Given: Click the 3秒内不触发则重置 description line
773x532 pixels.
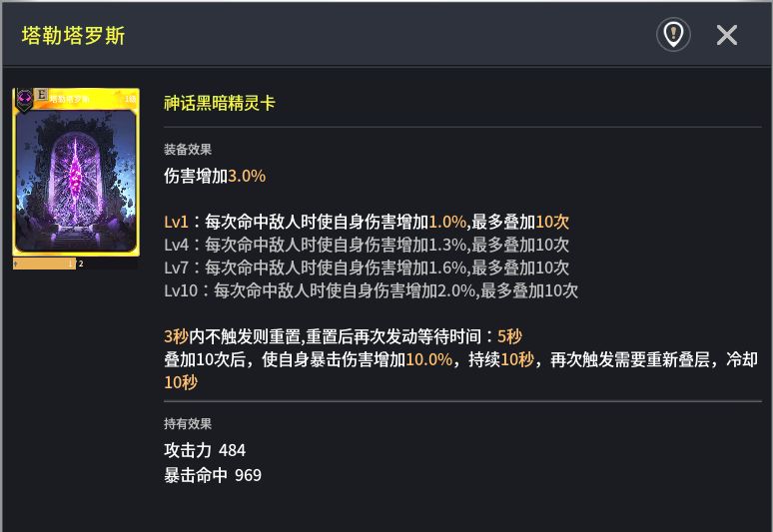Looking at the screenshot, I should point(343,336).
